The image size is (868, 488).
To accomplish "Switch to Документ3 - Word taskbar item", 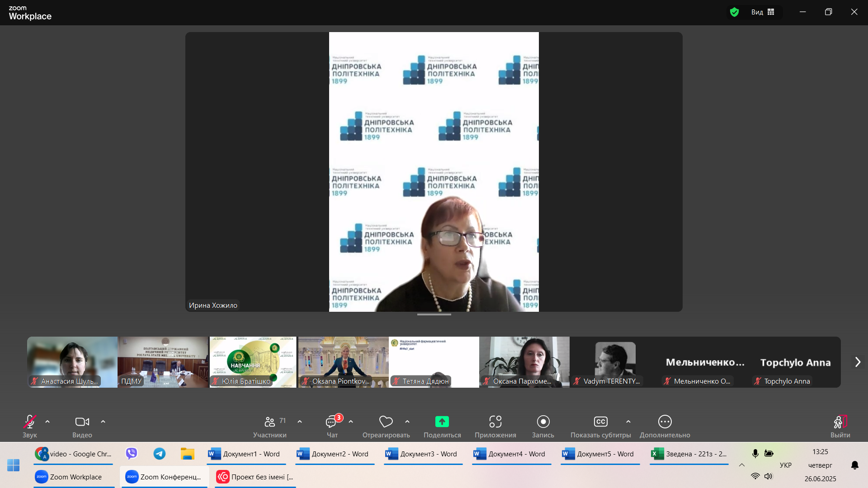I will [424, 454].
